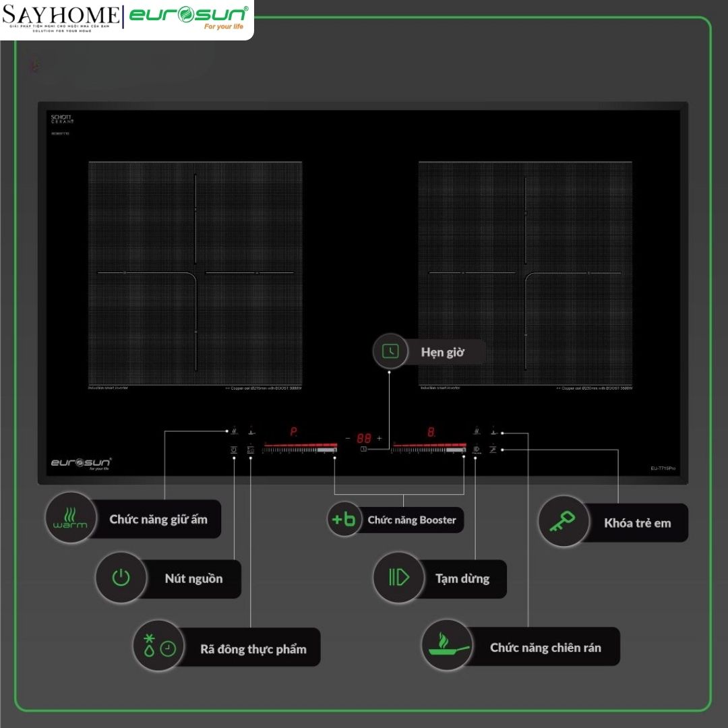Image resolution: width=728 pixels, height=728 pixels.
Task: Click the +b Booster icon
Action: 344,519
